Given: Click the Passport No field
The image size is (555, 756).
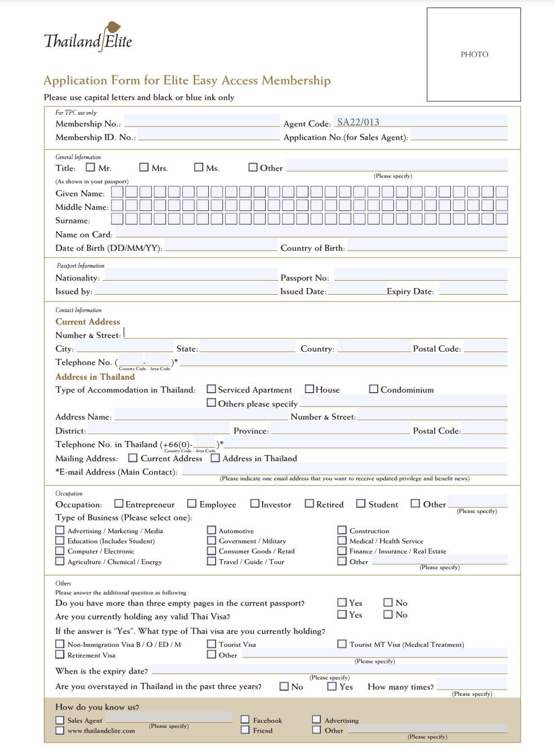Looking at the screenshot, I should [420, 276].
